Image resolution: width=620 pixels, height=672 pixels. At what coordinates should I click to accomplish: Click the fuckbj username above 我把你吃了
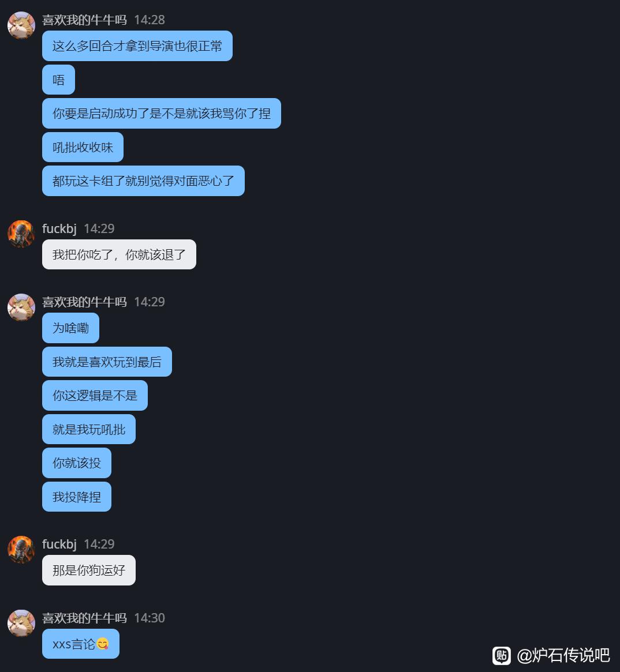point(59,228)
